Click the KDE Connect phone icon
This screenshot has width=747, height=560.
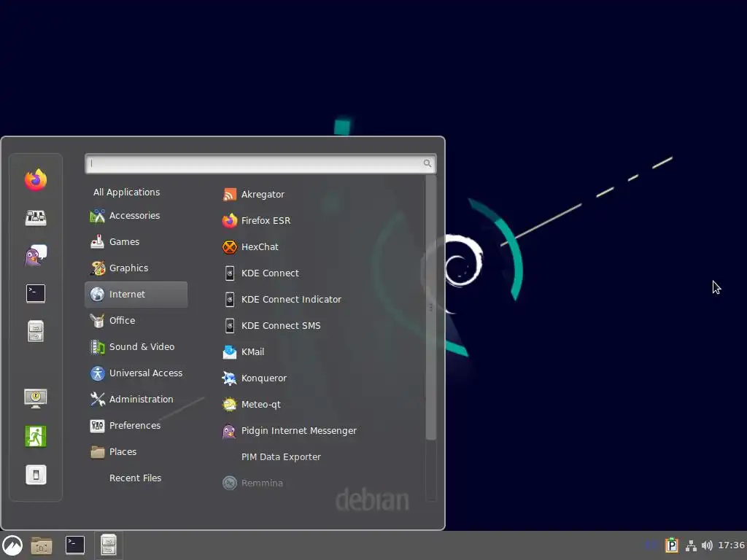click(x=230, y=273)
